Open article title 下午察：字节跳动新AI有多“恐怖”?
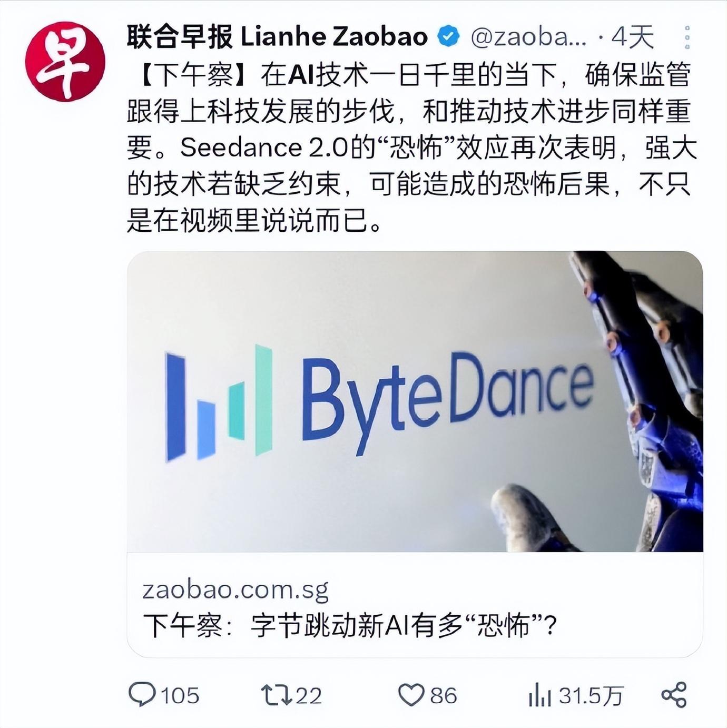Screen dimensions: 727x728 [350, 626]
